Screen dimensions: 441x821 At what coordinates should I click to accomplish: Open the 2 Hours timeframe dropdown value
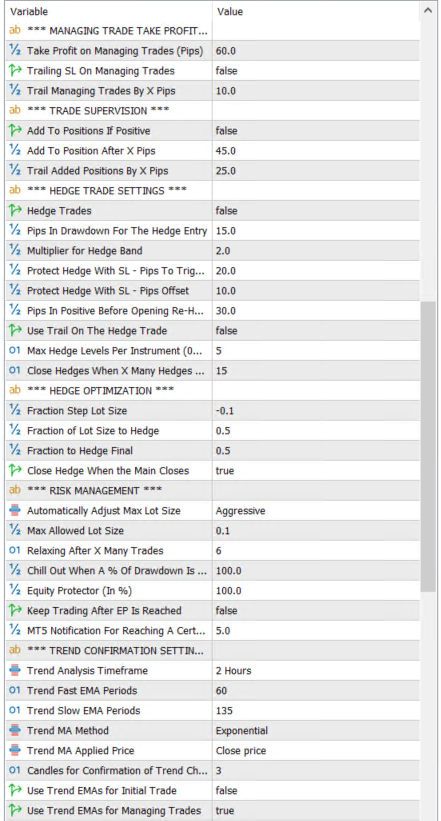coord(316,671)
